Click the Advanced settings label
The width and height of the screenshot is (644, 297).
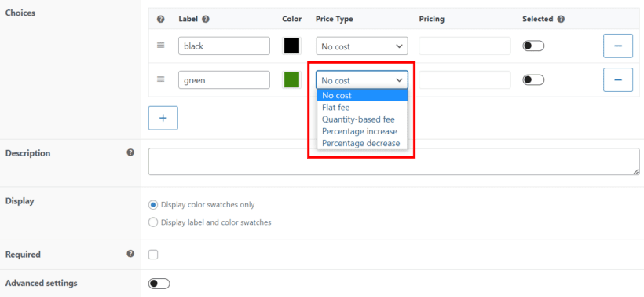point(41,283)
